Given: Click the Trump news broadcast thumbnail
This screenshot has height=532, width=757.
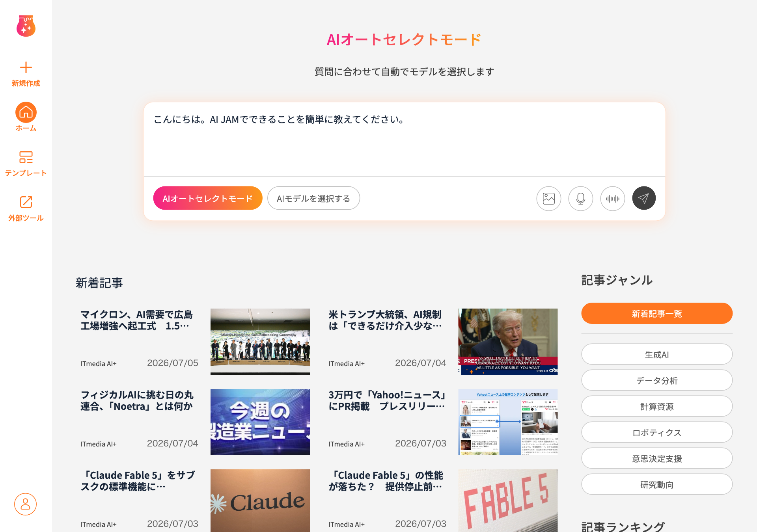Looking at the screenshot, I should coord(508,342).
